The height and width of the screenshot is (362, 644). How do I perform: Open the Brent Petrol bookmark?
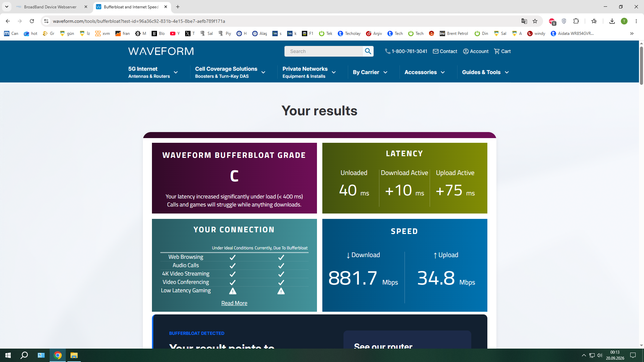(x=454, y=34)
